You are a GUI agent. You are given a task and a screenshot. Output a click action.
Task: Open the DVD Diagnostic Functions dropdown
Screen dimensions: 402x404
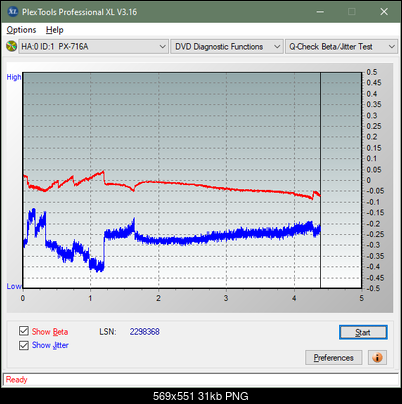[226, 47]
